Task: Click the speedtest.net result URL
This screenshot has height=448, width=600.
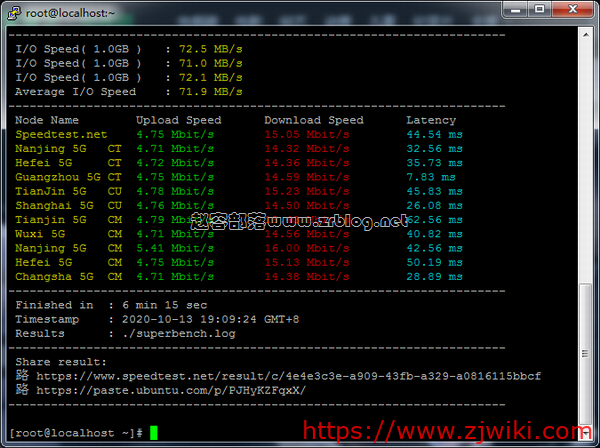Action: (288, 376)
